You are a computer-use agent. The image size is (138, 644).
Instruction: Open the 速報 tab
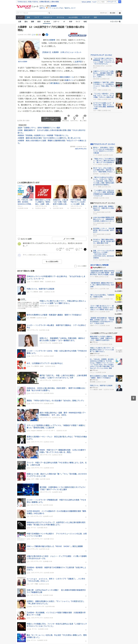click(28, 17)
